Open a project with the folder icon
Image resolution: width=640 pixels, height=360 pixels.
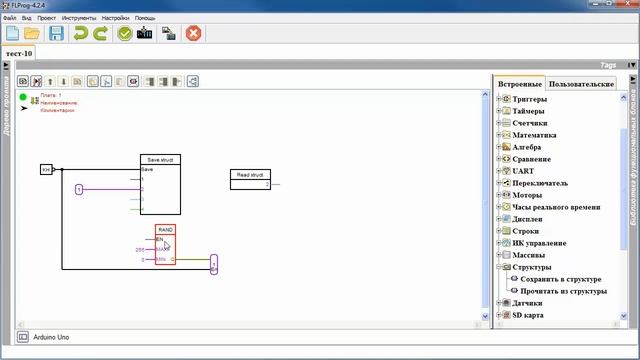tap(32, 33)
